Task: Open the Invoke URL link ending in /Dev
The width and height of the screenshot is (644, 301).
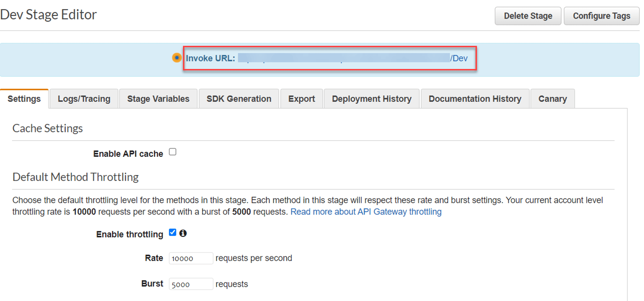Action: pos(353,58)
